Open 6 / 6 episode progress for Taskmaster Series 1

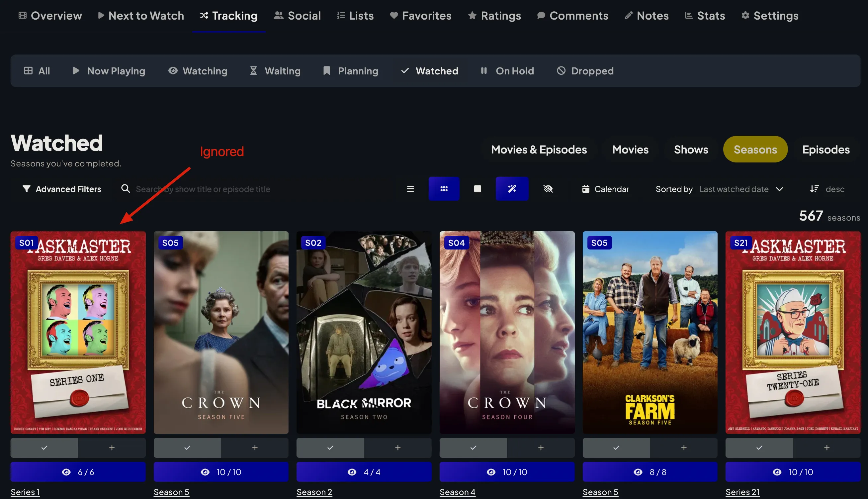tap(78, 472)
